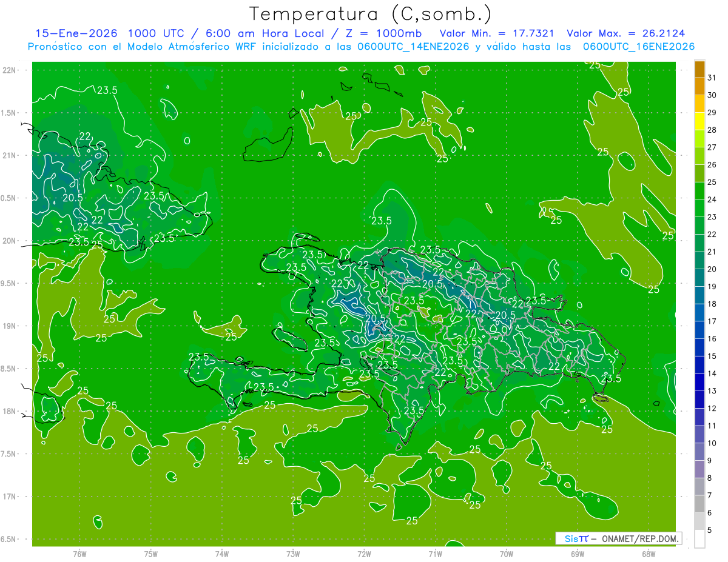Image resolution: width=728 pixels, height=562 pixels.
Task: Click the "21N" latitude axis label
Action: [10, 155]
